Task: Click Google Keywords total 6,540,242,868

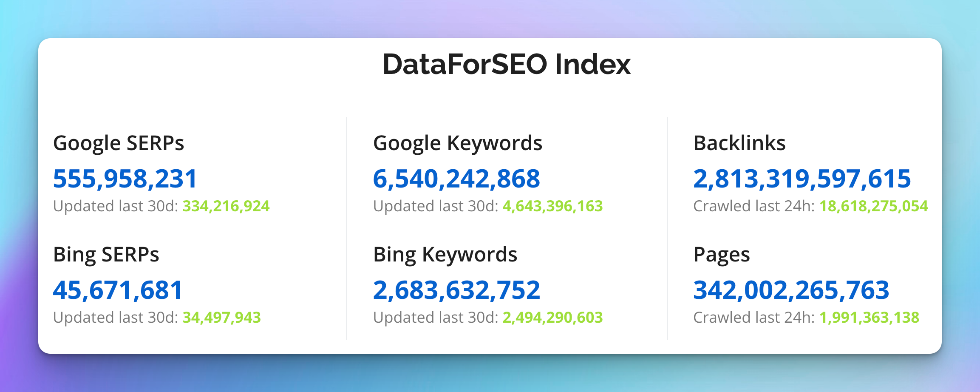Action: 456,179
